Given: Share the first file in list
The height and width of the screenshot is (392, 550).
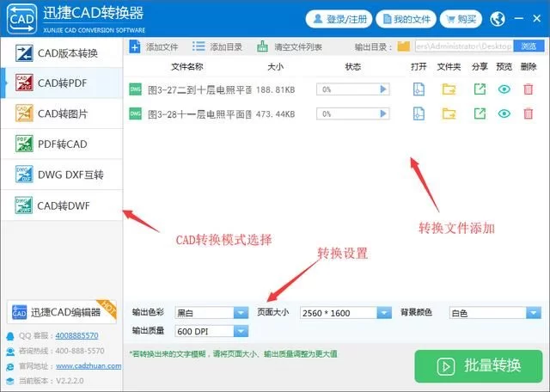Looking at the screenshot, I should pos(479,89).
